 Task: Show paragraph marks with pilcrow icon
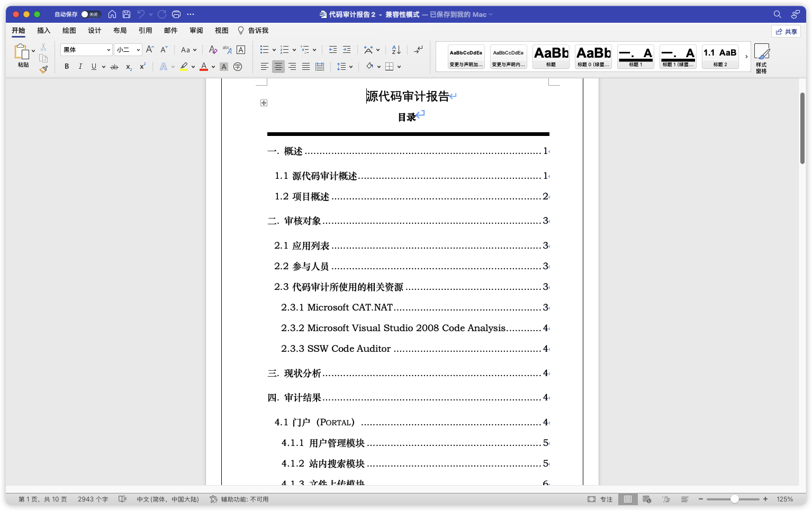(418, 50)
